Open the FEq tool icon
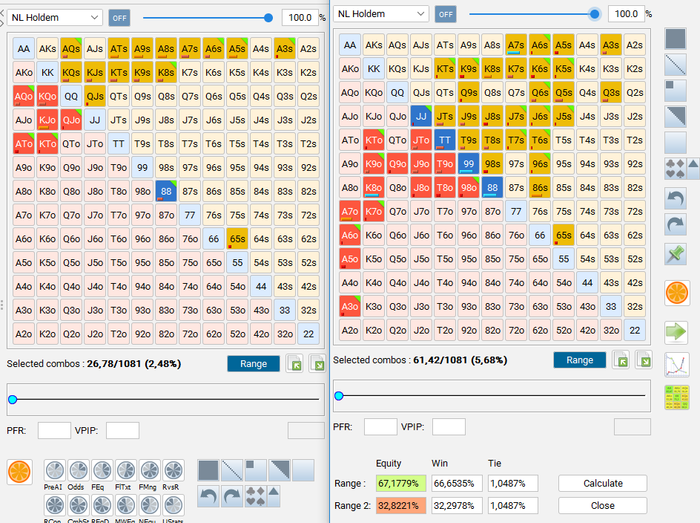This screenshot has height=523, width=700. tap(102, 470)
